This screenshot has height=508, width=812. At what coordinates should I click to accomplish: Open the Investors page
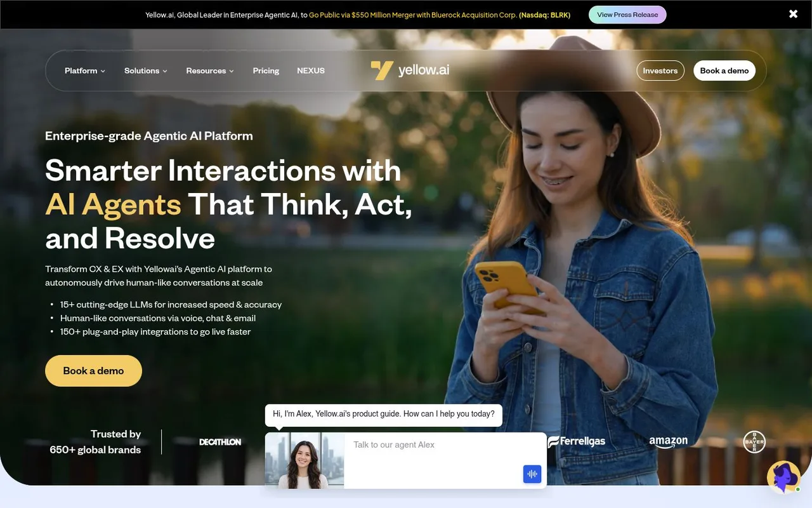click(x=660, y=70)
